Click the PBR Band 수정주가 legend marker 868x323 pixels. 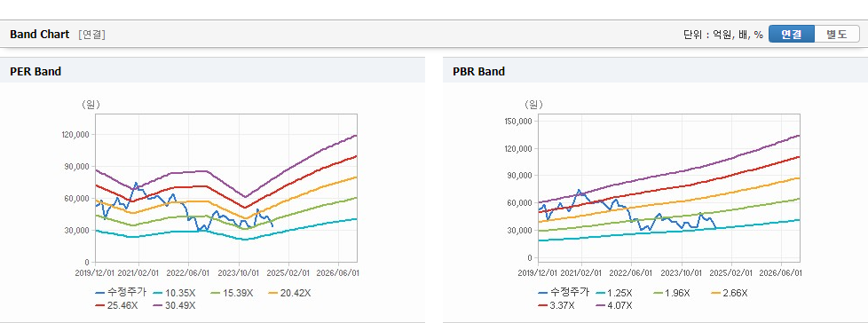click(x=543, y=293)
